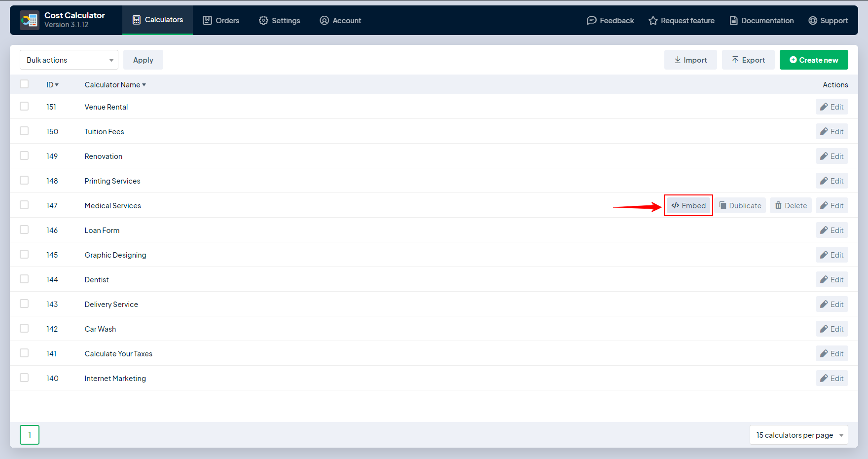Open Feedback via the speech bubble icon
Screen dimensions: 868x459
pyautogui.click(x=591, y=20)
